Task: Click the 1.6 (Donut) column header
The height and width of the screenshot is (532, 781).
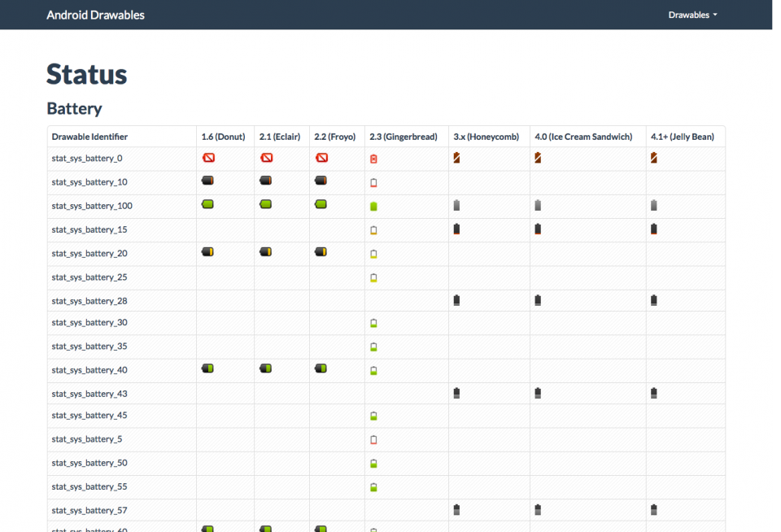Action: coord(223,137)
